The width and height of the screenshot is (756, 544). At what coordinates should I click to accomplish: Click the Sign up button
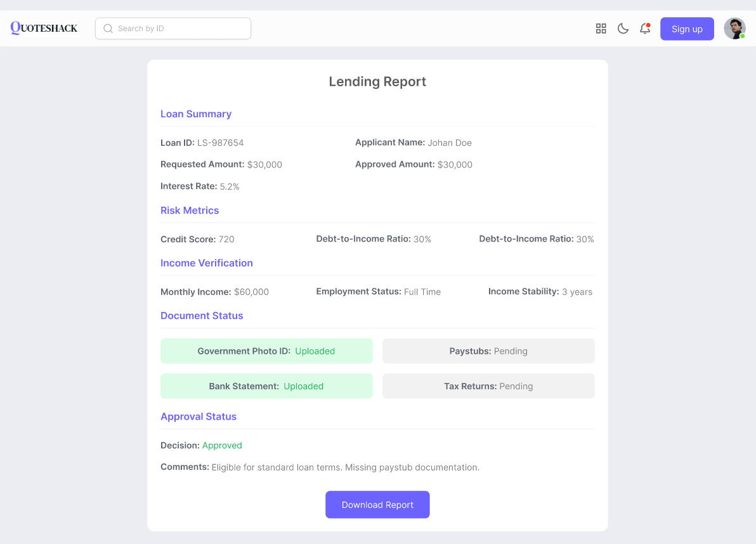687,29
